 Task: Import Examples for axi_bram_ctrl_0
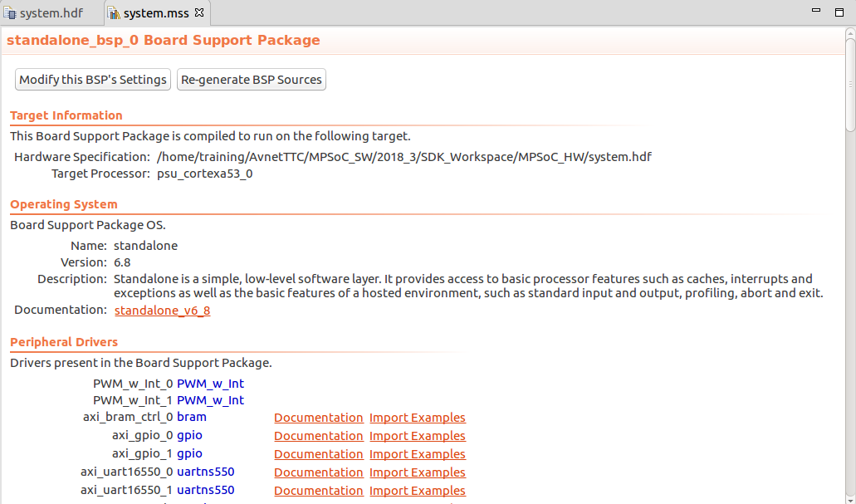(417, 418)
